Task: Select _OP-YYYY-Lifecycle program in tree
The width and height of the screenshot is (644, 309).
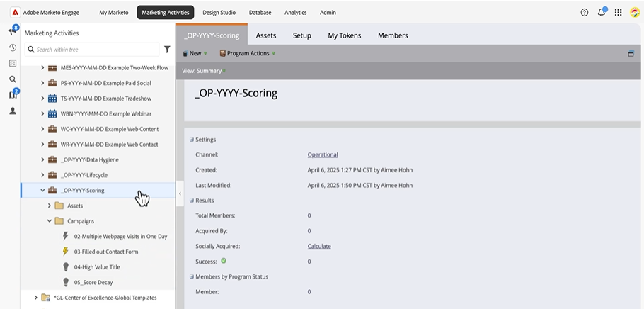Action: [84, 175]
